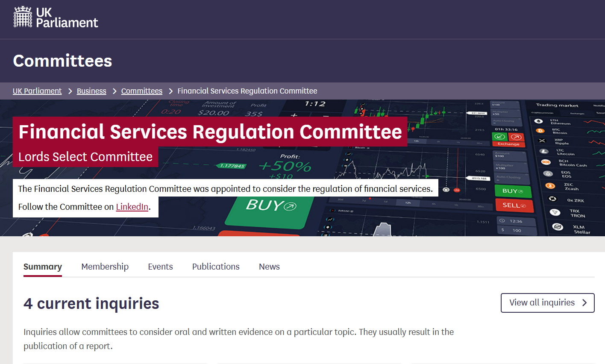Image resolution: width=605 pixels, height=364 pixels.
Task: Click the XLM Stellar icon
Action: (557, 227)
